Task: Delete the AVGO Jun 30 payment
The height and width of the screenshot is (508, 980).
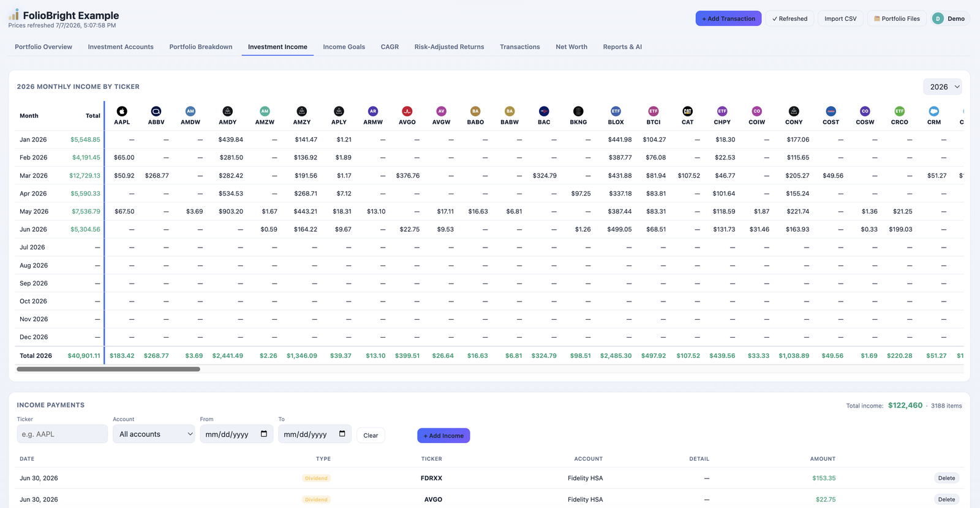Action: coord(946,499)
